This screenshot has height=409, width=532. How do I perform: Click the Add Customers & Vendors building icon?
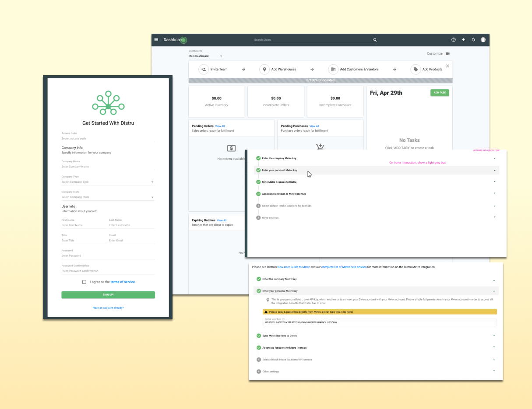[333, 69]
